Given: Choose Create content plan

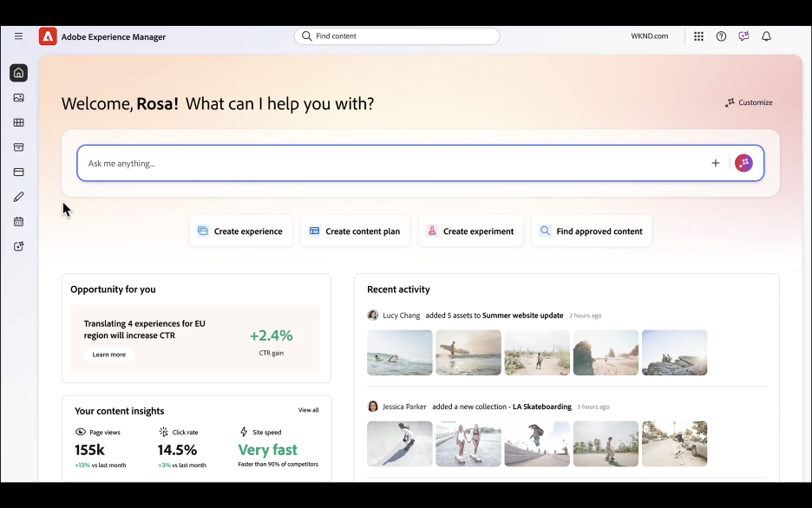Looking at the screenshot, I should tap(355, 231).
